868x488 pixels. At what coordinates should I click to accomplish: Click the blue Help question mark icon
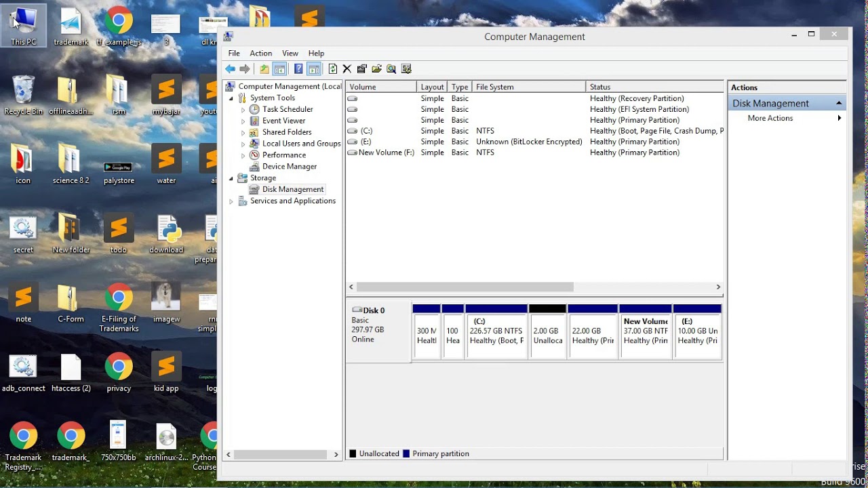point(298,69)
